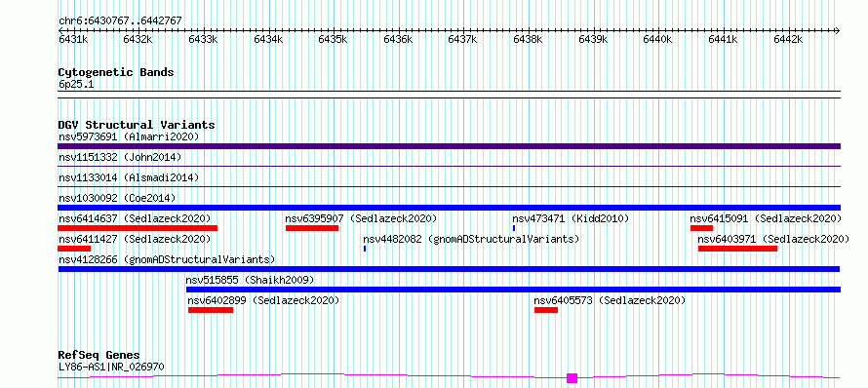The image size is (868, 388).
Task: Click the nsv6402899 red bar
Action: coord(211,310)
